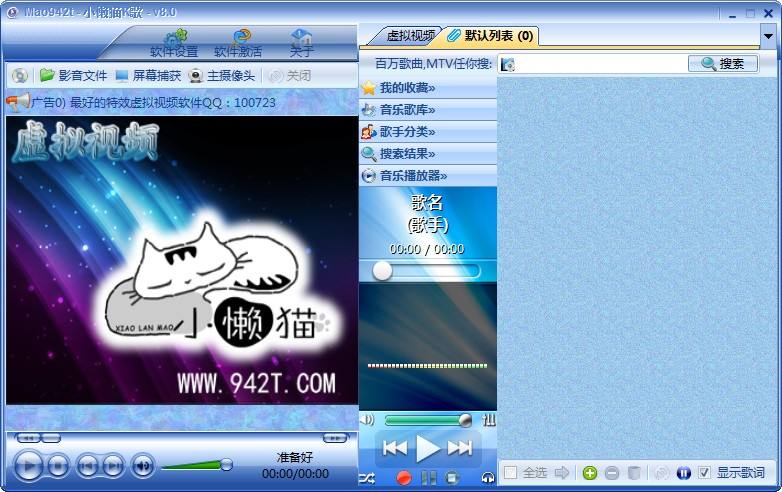Open 软件激活 activation
782x492 pixels.
(238, 43)
